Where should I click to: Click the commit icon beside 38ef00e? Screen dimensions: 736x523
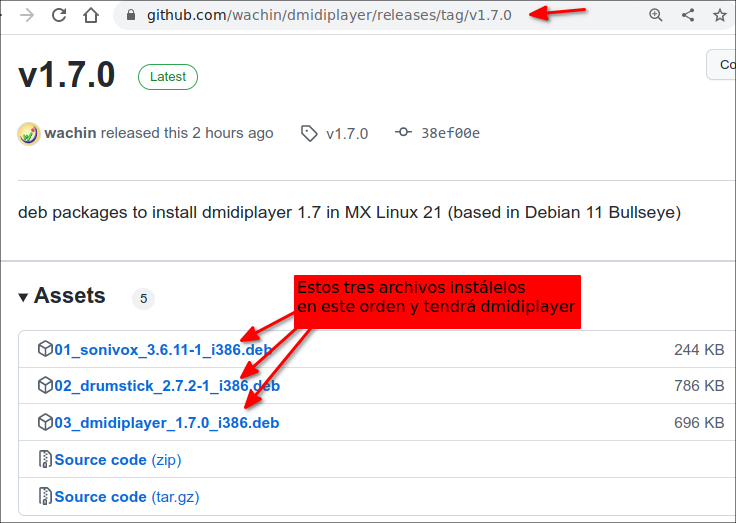click(x=403, y=132)
